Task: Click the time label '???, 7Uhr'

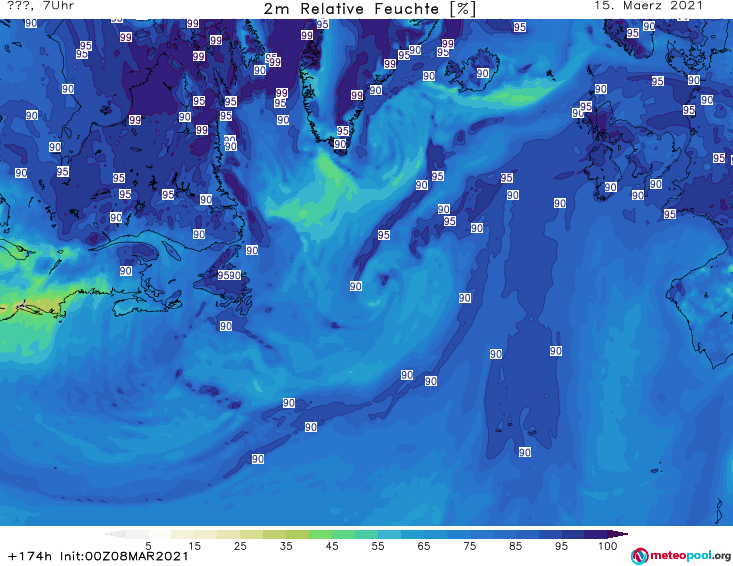Action: (x=41, y=6)
